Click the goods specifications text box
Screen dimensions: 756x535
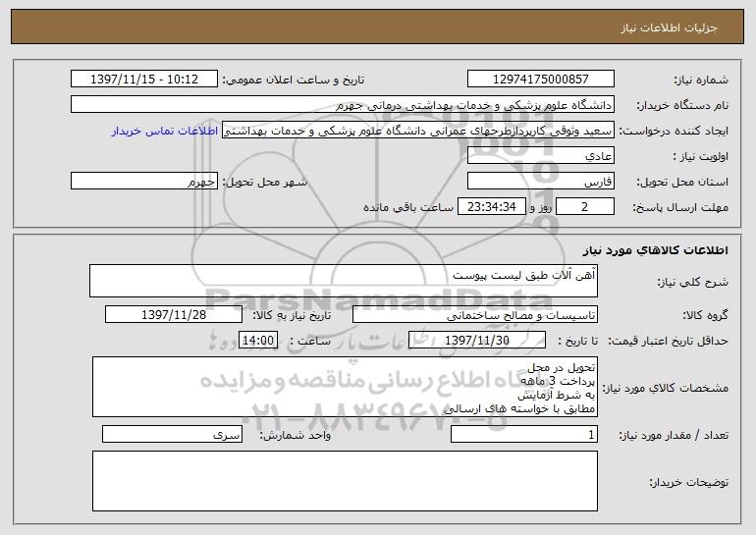click(x=345, y=387)
